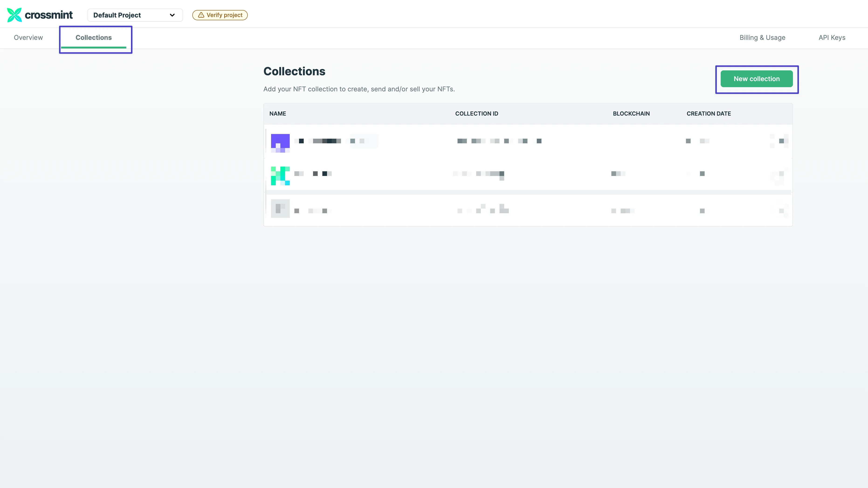Click the BLOCKCHAIN column header

631,113
